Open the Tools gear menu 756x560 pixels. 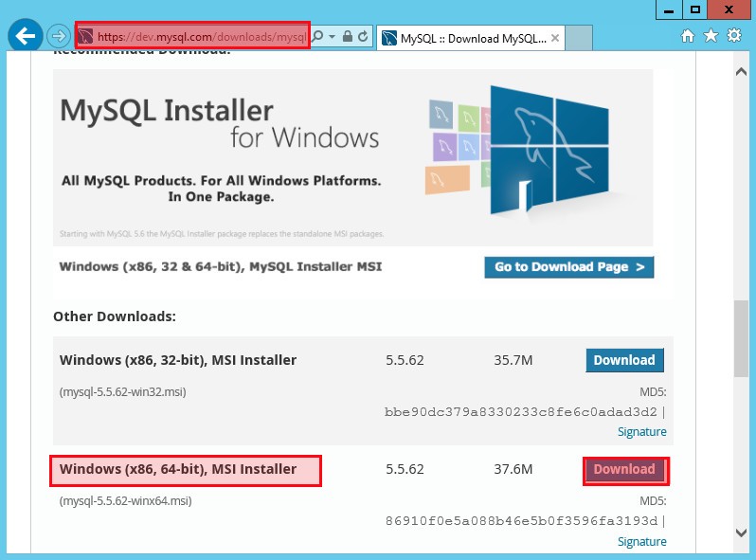coord(734,35)
